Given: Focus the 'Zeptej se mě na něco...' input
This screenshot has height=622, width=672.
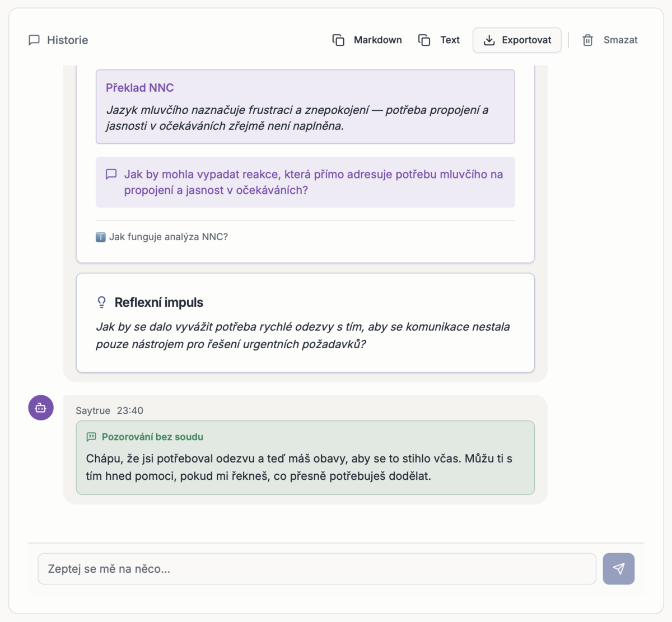Looking at the screenshot, I should pyautogui.click(x=317, y=569).
